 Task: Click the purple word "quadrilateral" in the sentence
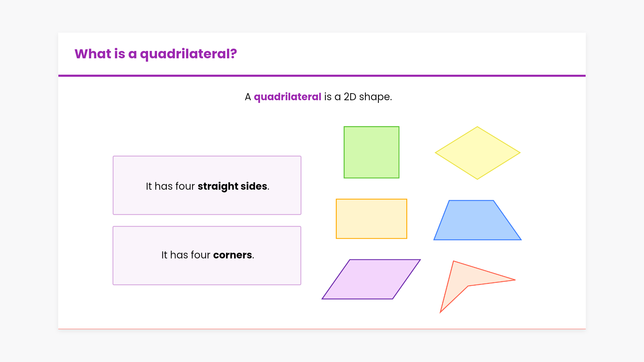point(287,97)
